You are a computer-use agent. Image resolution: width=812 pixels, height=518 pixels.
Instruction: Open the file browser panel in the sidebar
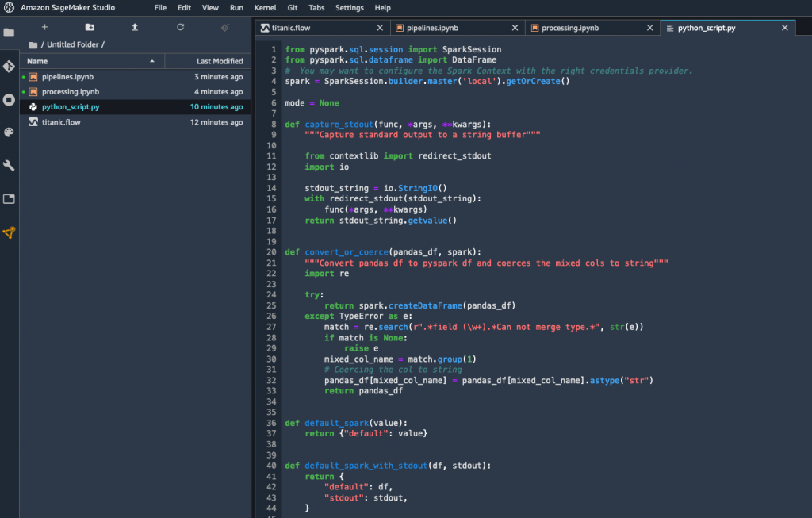point(11,33)
